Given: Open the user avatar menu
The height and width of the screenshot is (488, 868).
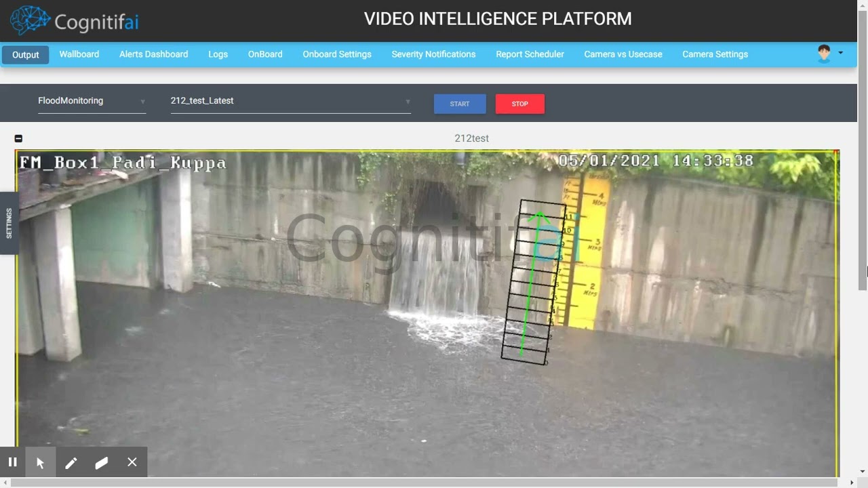Looking at the screenshot, I should 824,54.
